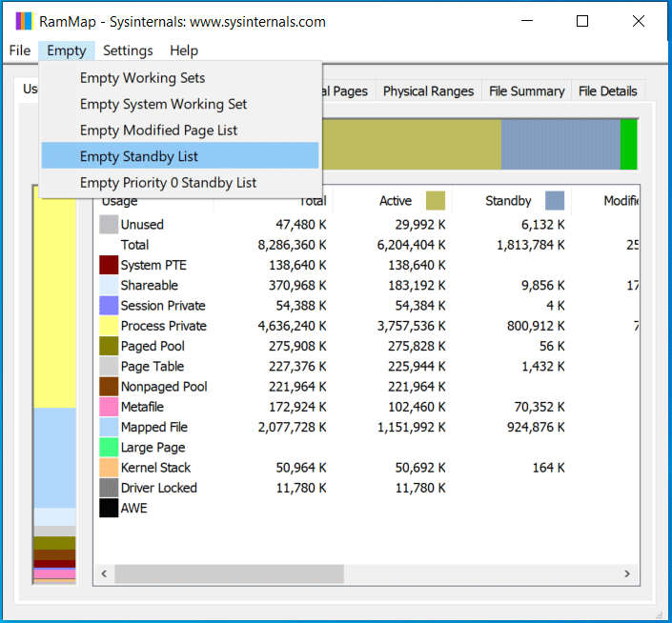The height and width of the screenshot is (623, 672).
Task: Select the System PTE row label
Action: (153, 265)
